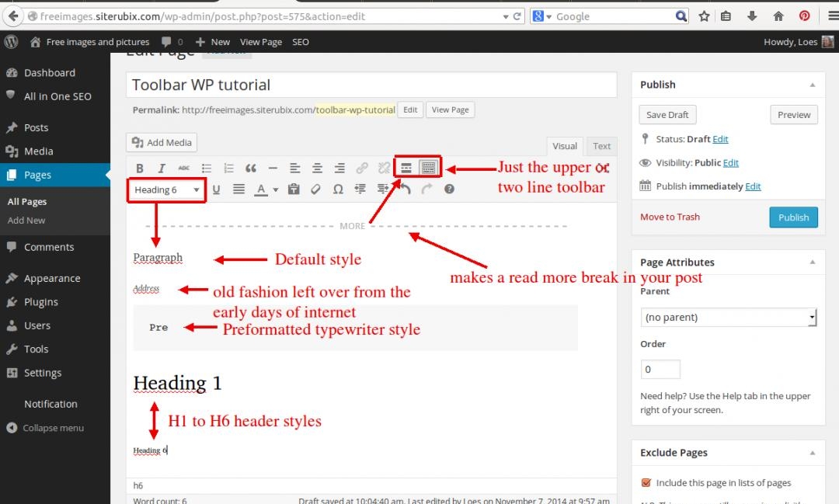Click the Insert More tag icon
This screenshot has height=504, width=839.
pos(405,167)
